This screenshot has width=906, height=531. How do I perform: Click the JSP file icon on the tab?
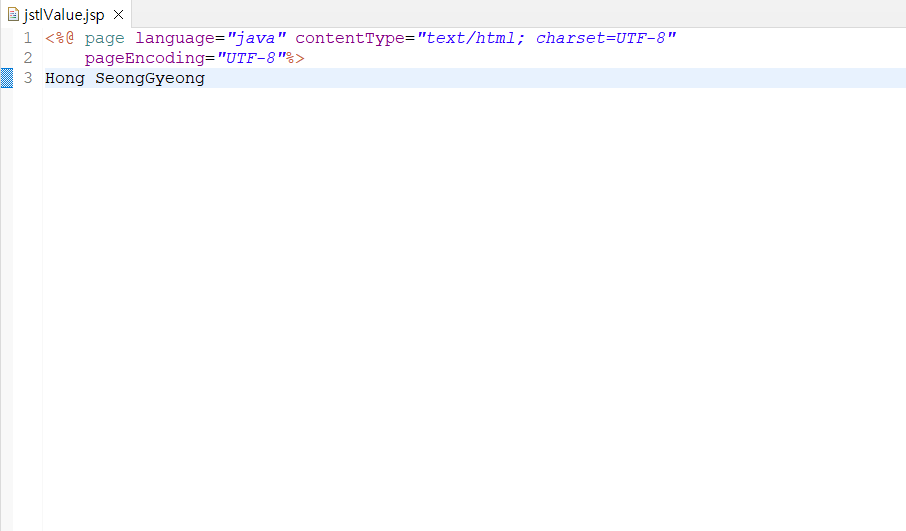(x=13, y=14)
